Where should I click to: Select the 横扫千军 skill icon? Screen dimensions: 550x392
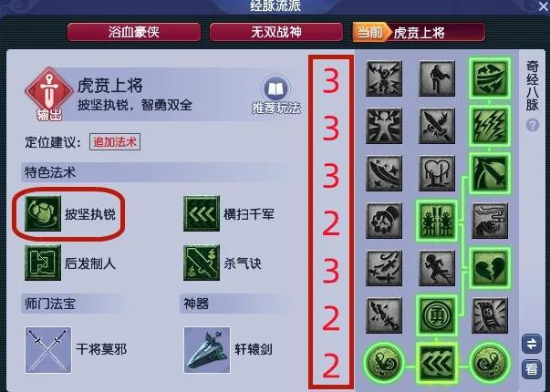pos(202,213)
